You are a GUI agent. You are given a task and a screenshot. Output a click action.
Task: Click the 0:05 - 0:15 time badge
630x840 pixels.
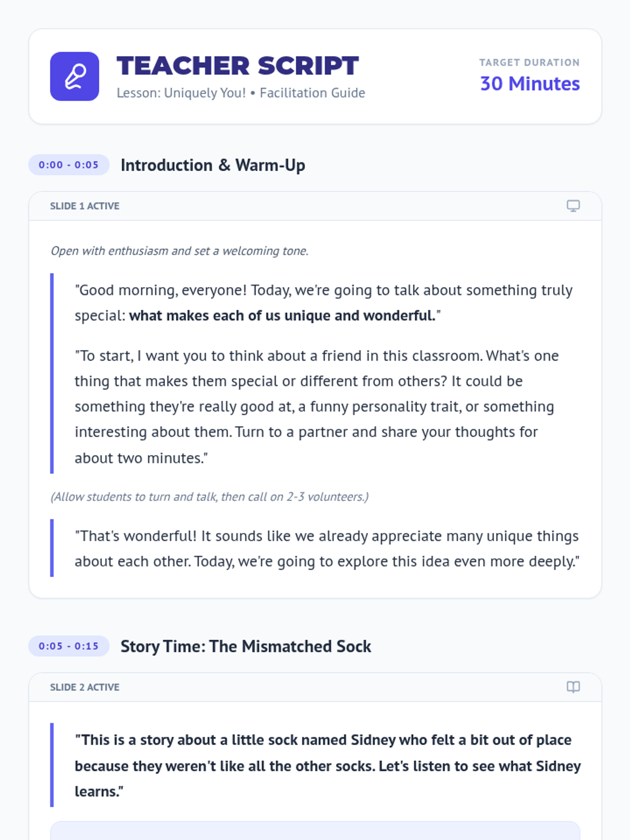69,646
